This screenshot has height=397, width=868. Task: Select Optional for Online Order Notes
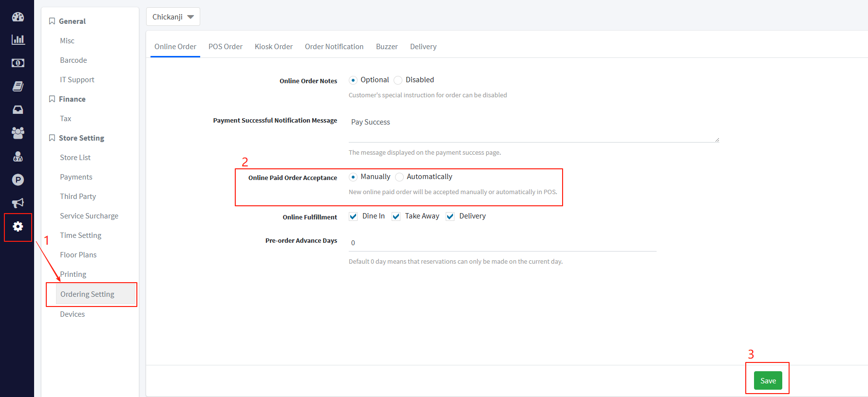click(353, 80)
